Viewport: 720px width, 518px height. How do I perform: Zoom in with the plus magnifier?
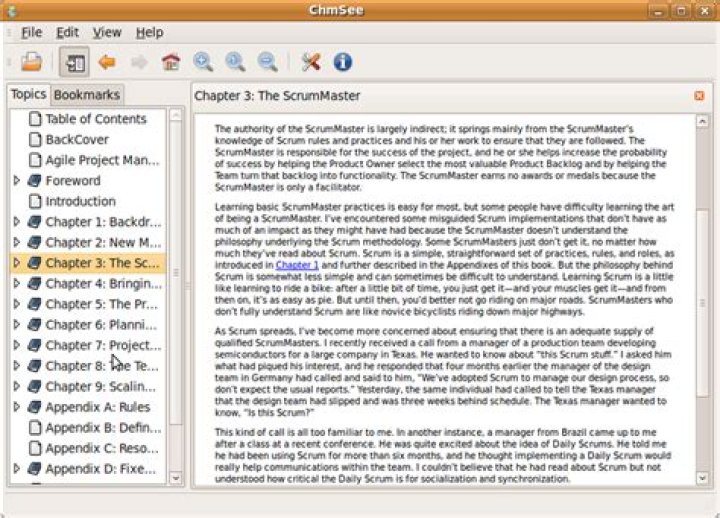coord(203,62)
